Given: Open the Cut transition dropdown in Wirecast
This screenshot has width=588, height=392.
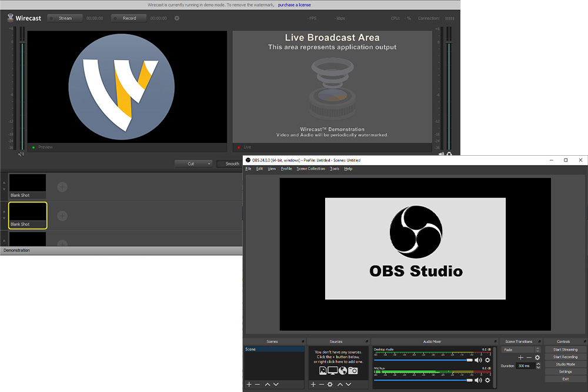Looking at the screenshot, I should click(193, 164).
